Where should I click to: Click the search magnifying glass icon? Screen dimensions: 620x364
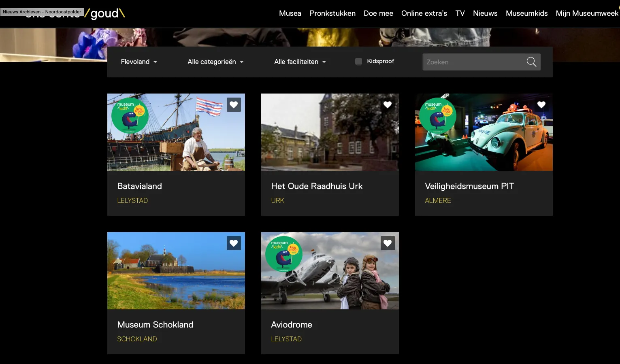531,62
